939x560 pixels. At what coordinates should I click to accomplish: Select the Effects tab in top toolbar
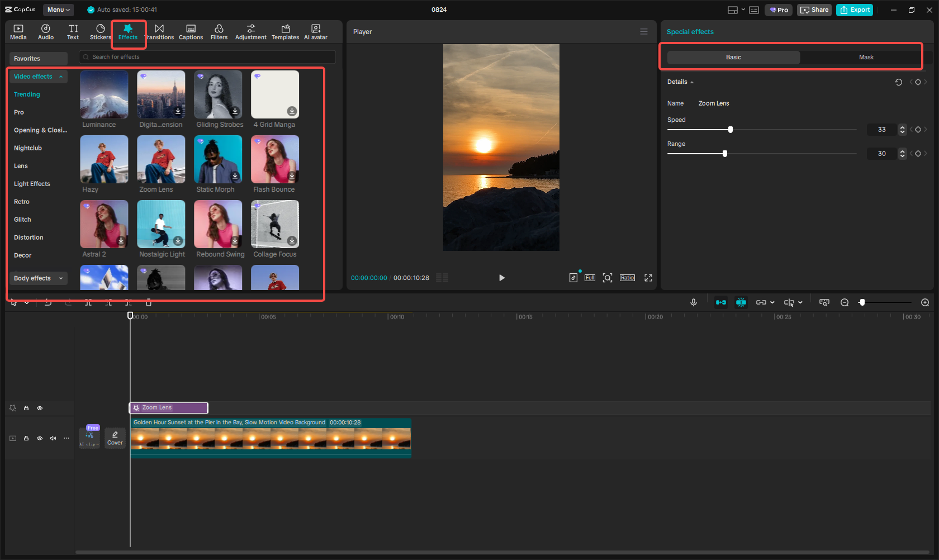coord(128,31)
